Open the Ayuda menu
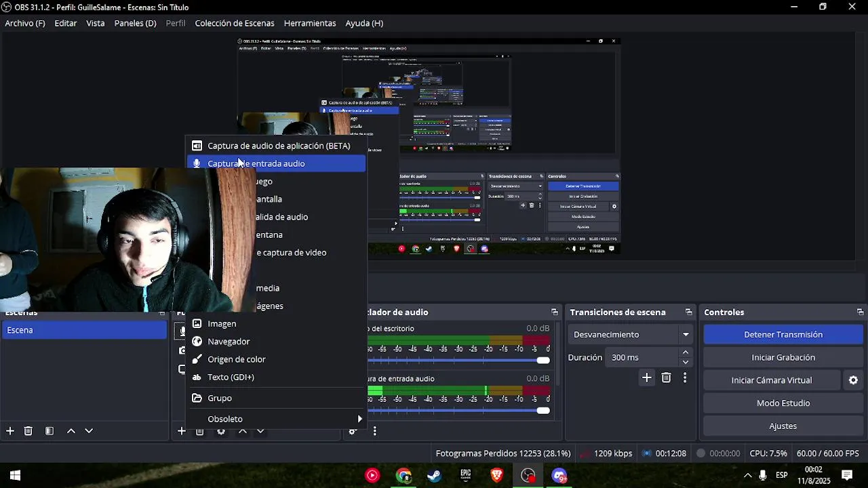The width and height of the screenshot is (868, 488). pos(364,23)
